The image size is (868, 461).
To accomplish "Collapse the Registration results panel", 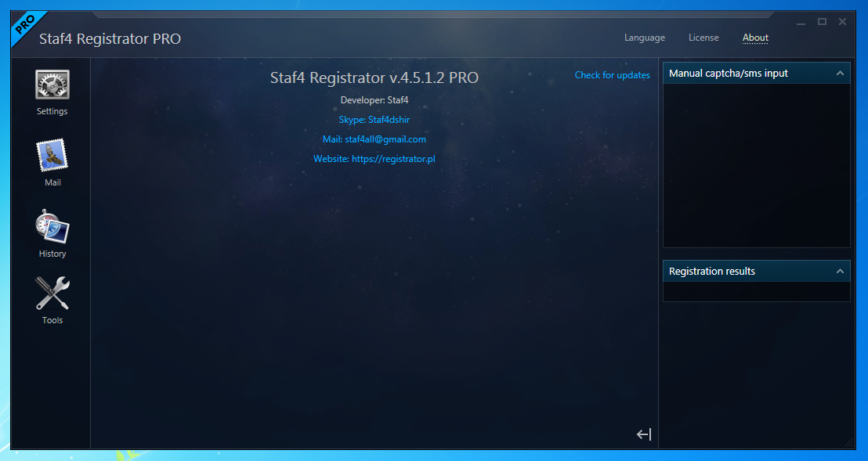I will point(840,271).
